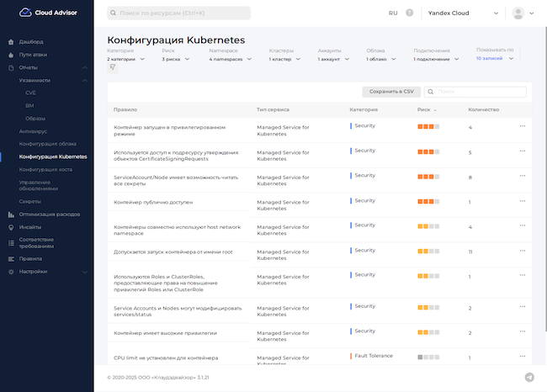The height and width of the screenshot is (392, 547).
Task: Open the help question mark icon
Action: (x=410, y=13)
